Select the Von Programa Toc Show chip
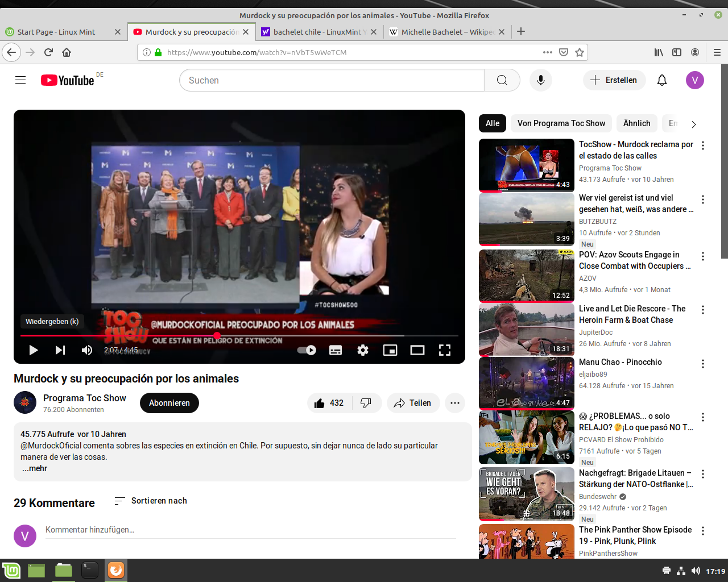The width and height of the screenshot is (728, 582). pos(561,123)
